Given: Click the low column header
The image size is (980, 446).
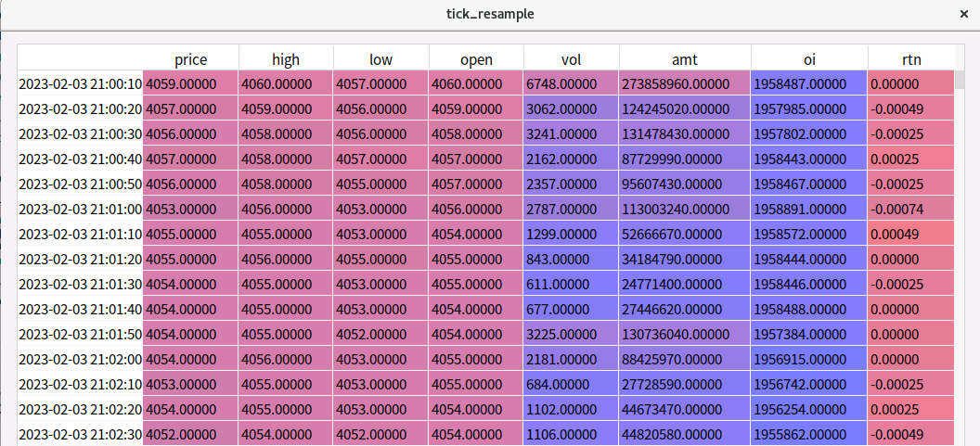Looking at the screenshot, I should coord(380,59).
